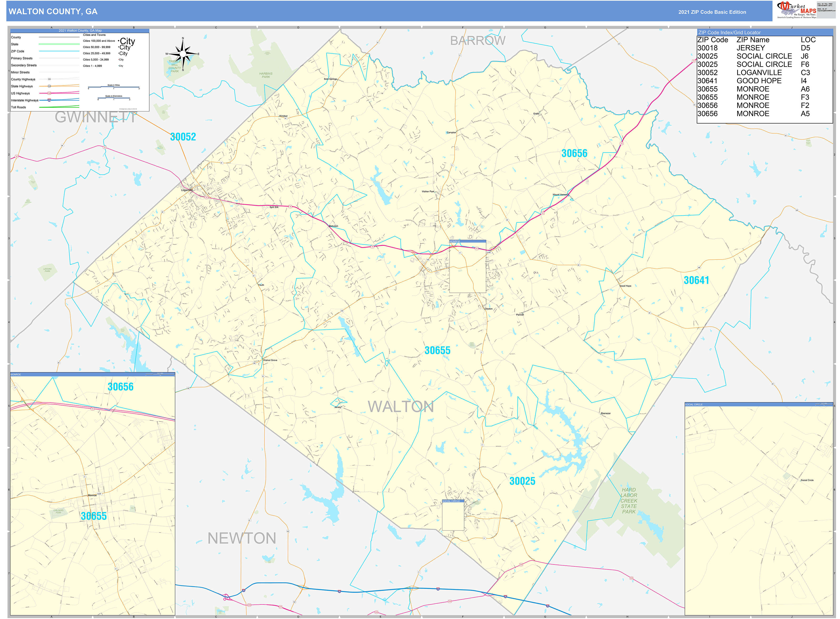Click 30655 ZIP label on main map
This screenshot has width=840, height=619.
pos(437,350)
